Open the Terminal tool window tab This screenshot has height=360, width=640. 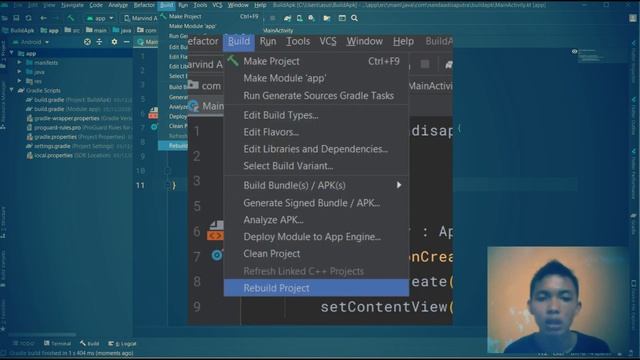click(x=58, y=344)
